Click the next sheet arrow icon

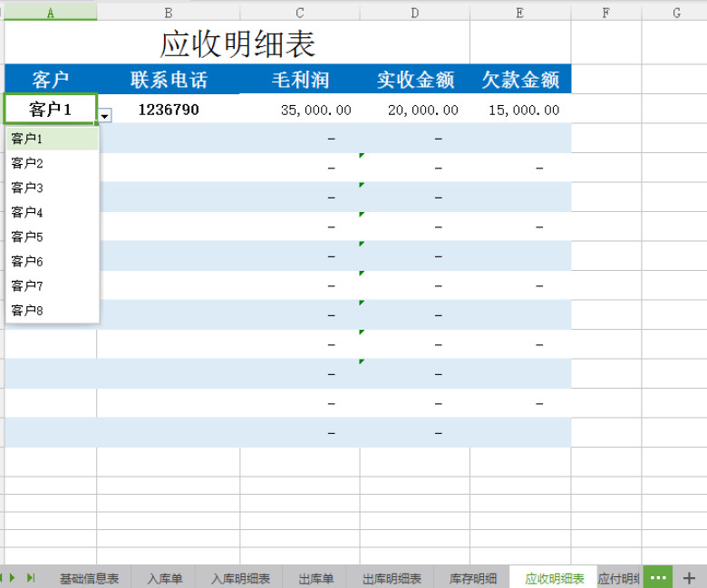(13, 577)
